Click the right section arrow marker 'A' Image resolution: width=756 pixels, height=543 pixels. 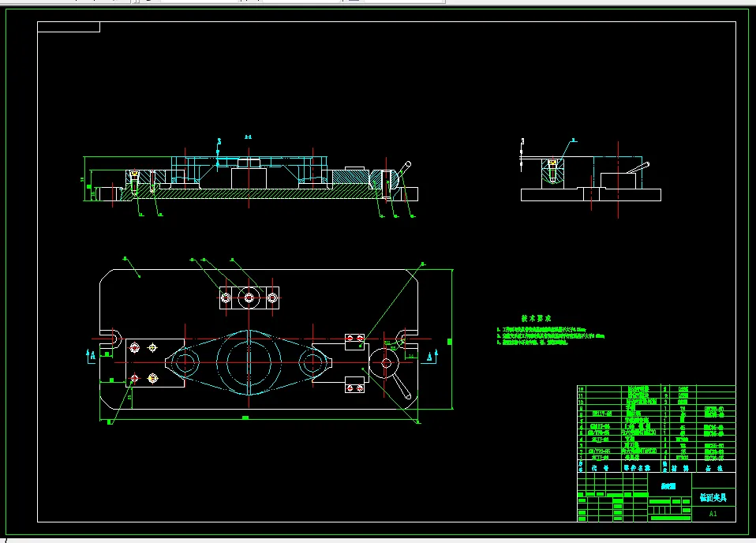tap(432, 357)
